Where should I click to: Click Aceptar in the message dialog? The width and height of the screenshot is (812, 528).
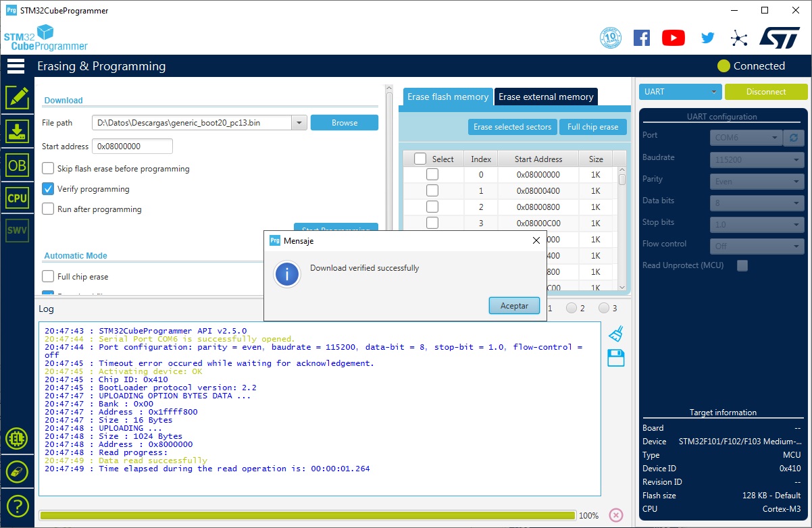[514, 306]
